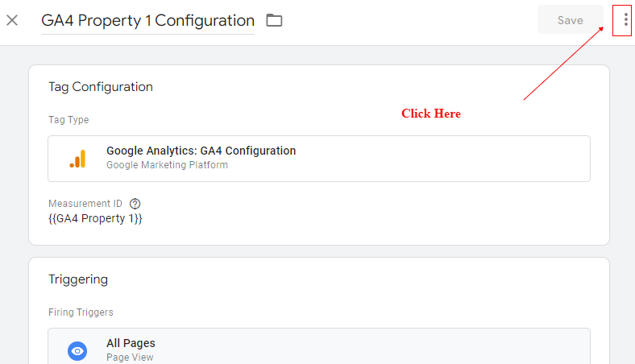Click the Measurement ID help question mark icon
635x364 pixels.
pyautogui.click(x=135, y=204)
